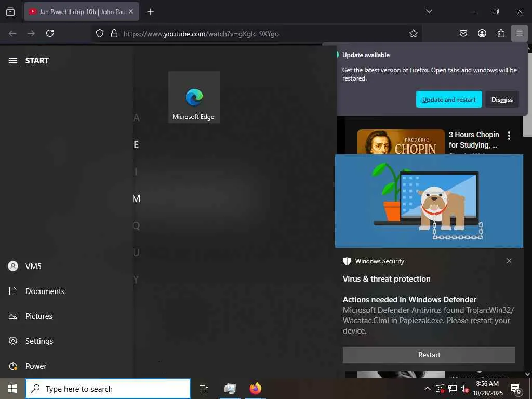This screenshot has width=532, height=399.
Task: Jump to letter M in the app list
Action: pyautogui.click(x=137, y=198)
